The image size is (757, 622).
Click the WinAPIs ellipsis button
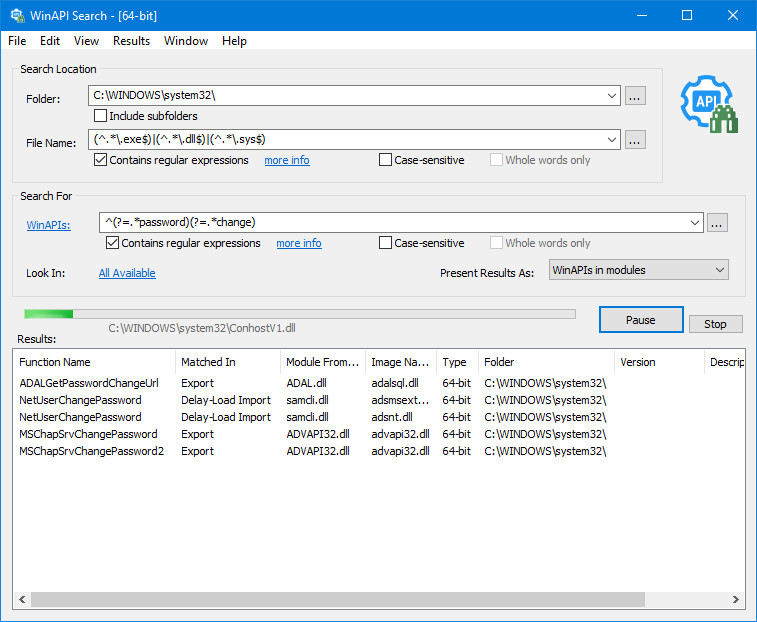point(717,223)
